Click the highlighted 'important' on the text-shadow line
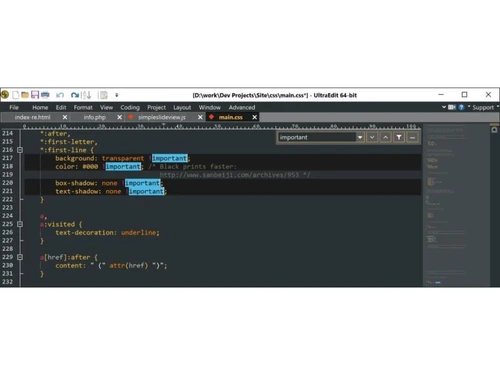Screen dimensions: 500x375 (146, 191)
